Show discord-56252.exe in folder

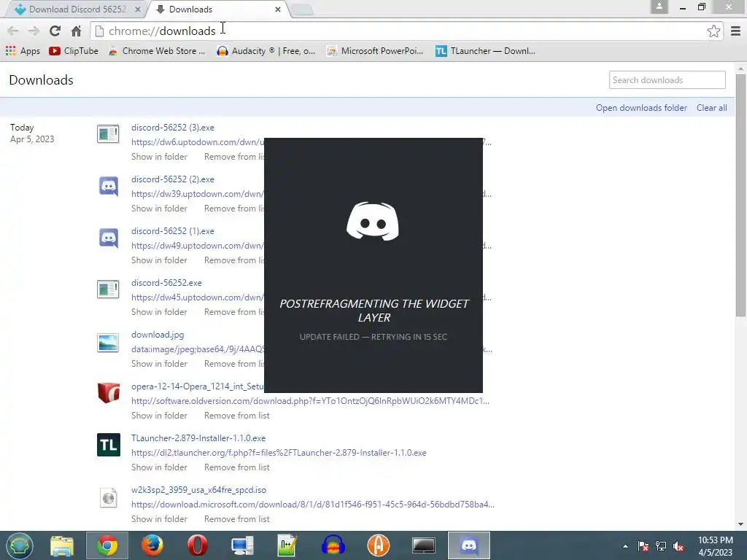(159, 312)
